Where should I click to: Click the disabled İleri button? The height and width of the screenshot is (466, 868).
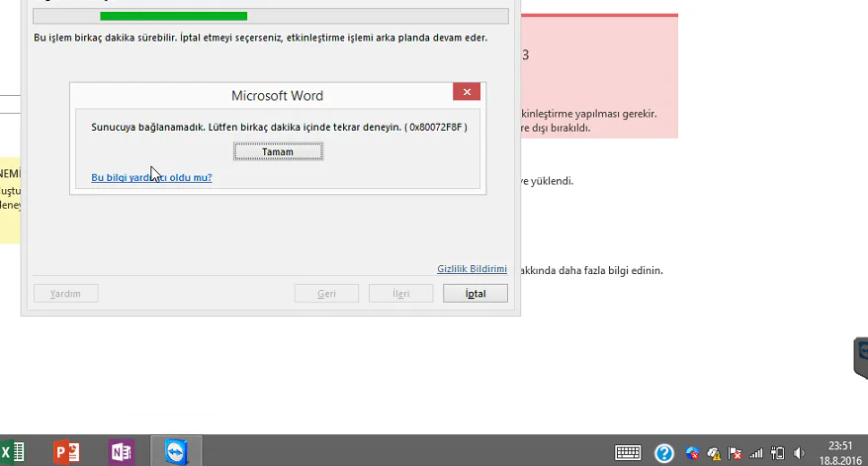400,294
